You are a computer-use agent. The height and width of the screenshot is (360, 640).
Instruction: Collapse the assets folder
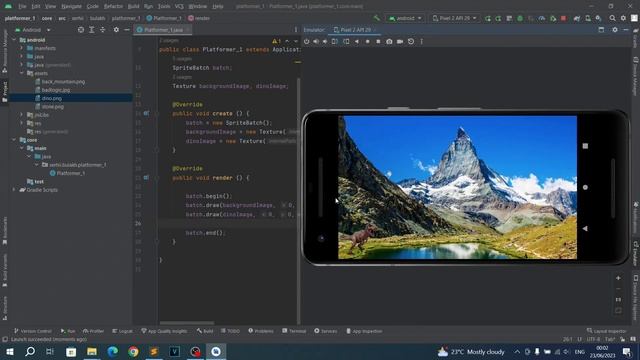coord(22,73)
